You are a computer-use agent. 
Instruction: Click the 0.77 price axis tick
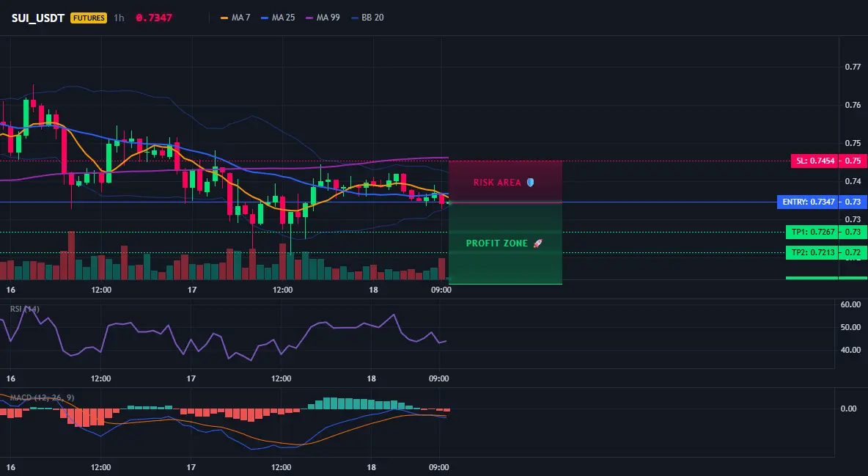click(853, 67)
